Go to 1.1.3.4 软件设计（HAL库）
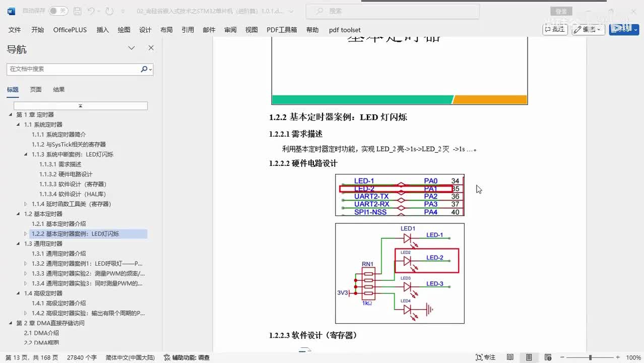The height and width of the screenshot is (363, 644). (73, 194)
